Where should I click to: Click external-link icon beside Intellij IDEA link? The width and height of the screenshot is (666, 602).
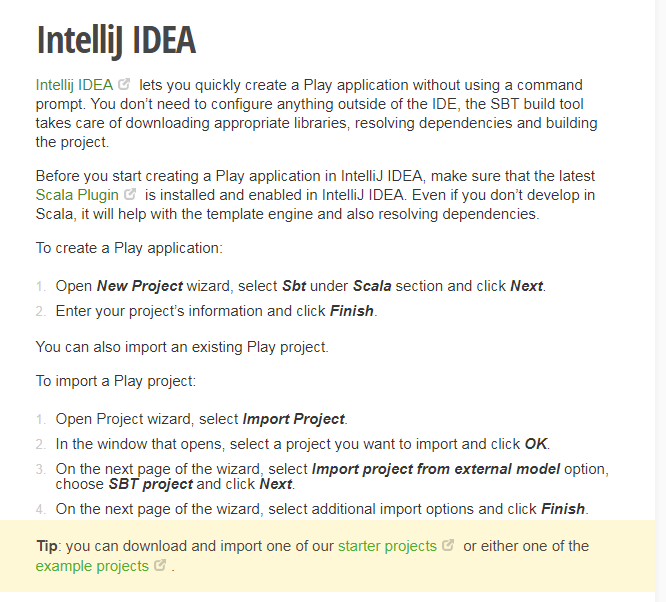tap(124, 85)
